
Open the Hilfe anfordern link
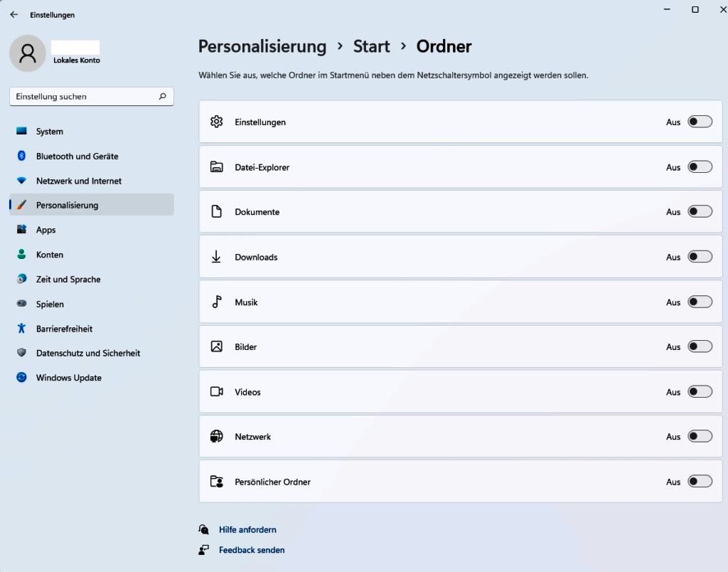pos(247,529)
